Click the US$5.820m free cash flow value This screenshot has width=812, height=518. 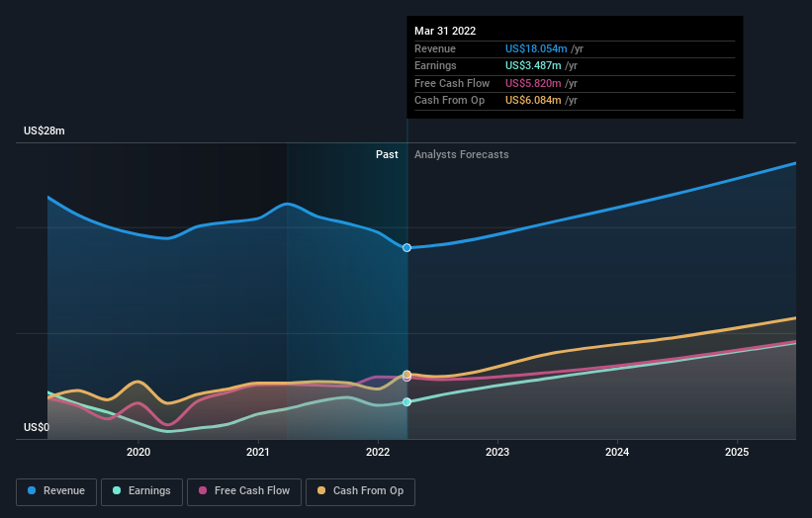533,83
